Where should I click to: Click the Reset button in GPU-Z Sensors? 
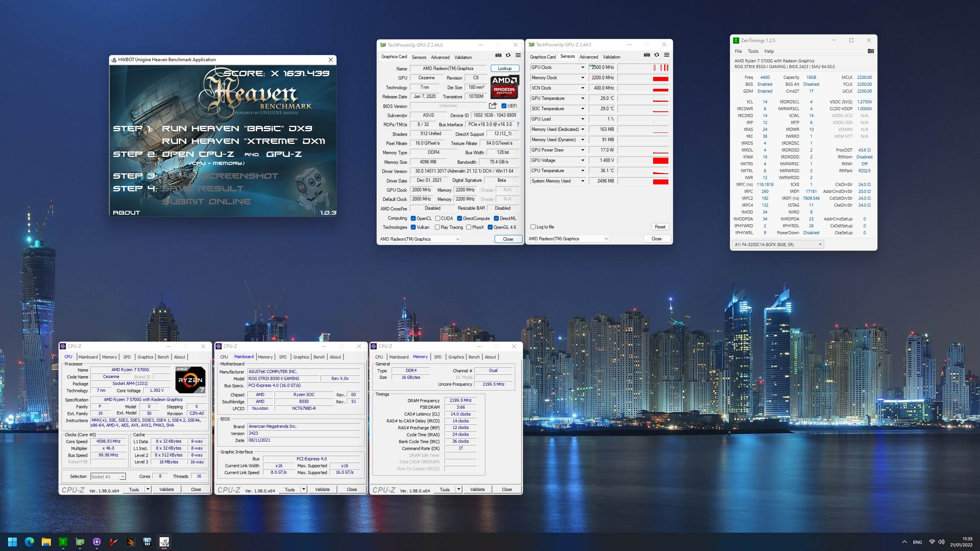pyautogui.click(x=660, y=227)
